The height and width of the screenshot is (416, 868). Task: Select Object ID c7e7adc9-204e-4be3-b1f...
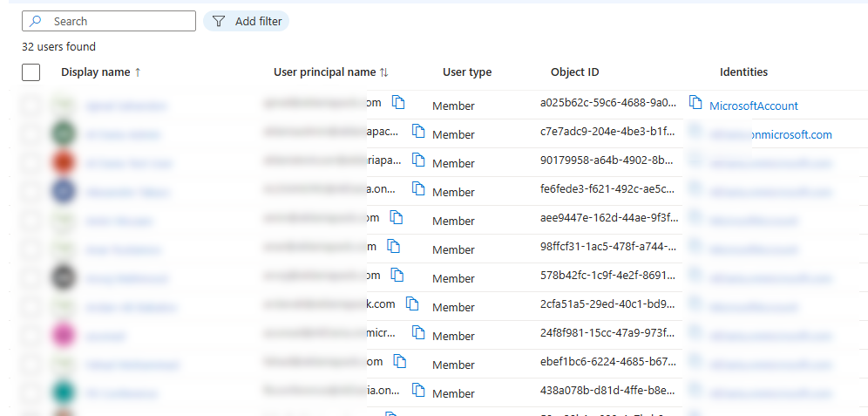[607, 132]
